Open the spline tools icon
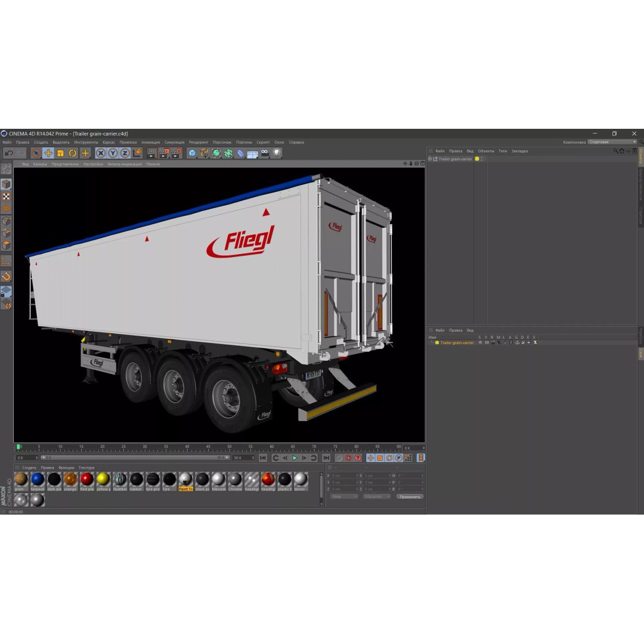Screen dimensions: 644x644 tap(204, 153)
